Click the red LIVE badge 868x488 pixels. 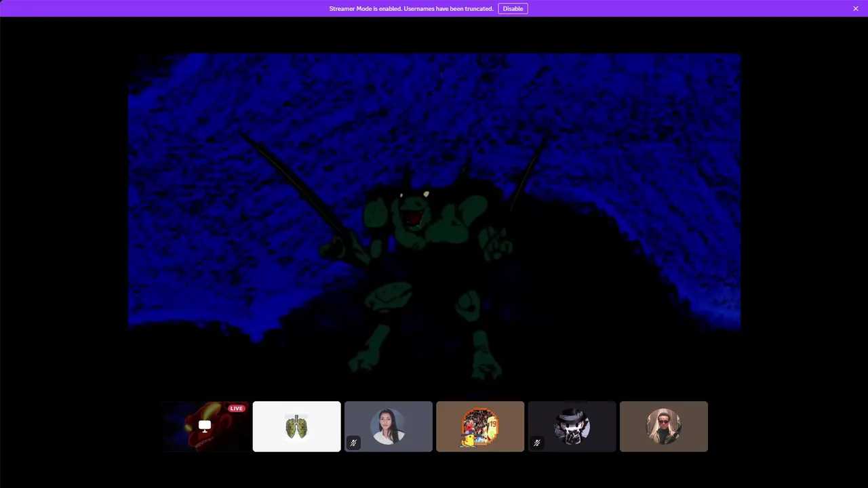click(x=236, y=408)
